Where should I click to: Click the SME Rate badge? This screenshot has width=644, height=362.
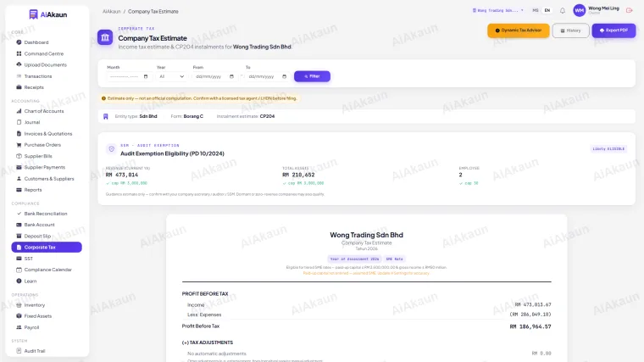[x=394, y=259]
